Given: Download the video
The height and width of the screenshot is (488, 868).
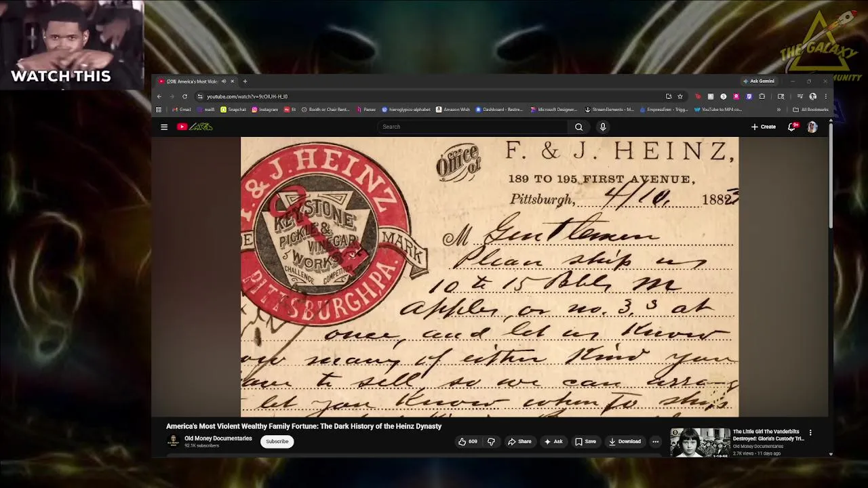Looking at the screenshot, I should (625, 441).
